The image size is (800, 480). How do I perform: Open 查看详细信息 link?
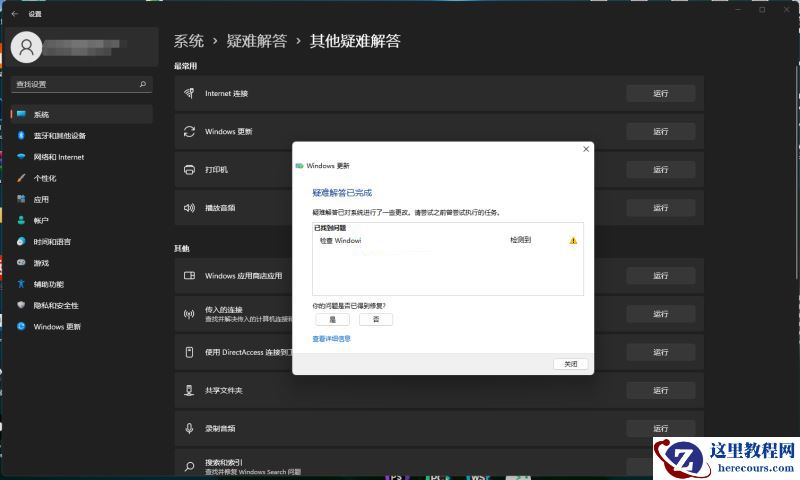pos(332,339)
